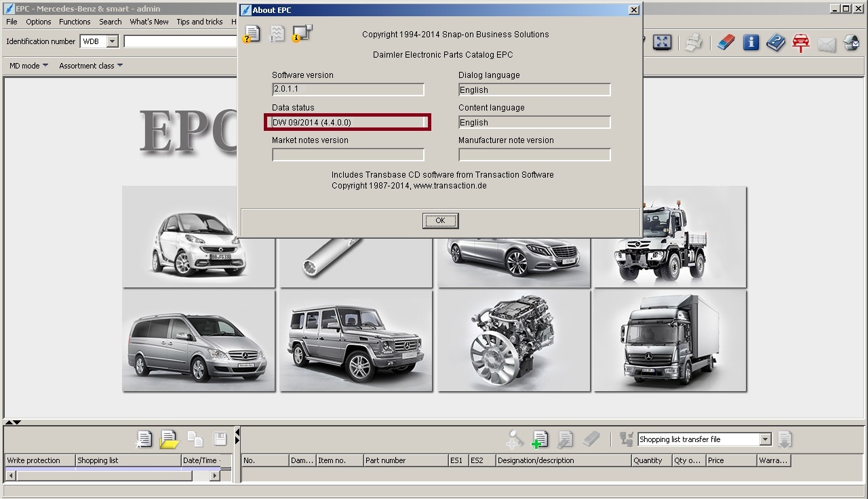Click the edit note icon in parts toolbar
The image size is (868, 499).
pyautogui.click(x=565, y=439)
